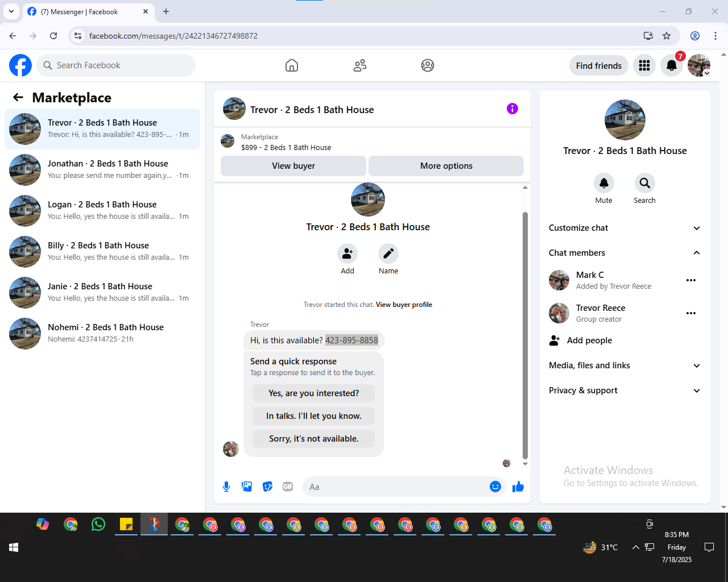The height and width of the screenshot is (582, 728).
Task: Open the Home feed icon
Action: tap(292, 65)
